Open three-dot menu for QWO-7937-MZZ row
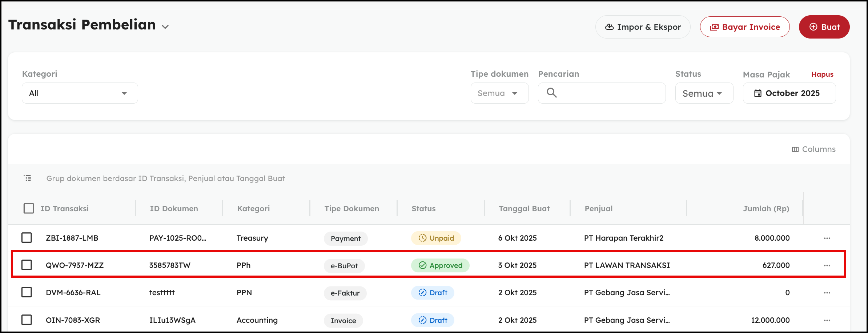This screenshot has width=868, height=333. [827, 265]
